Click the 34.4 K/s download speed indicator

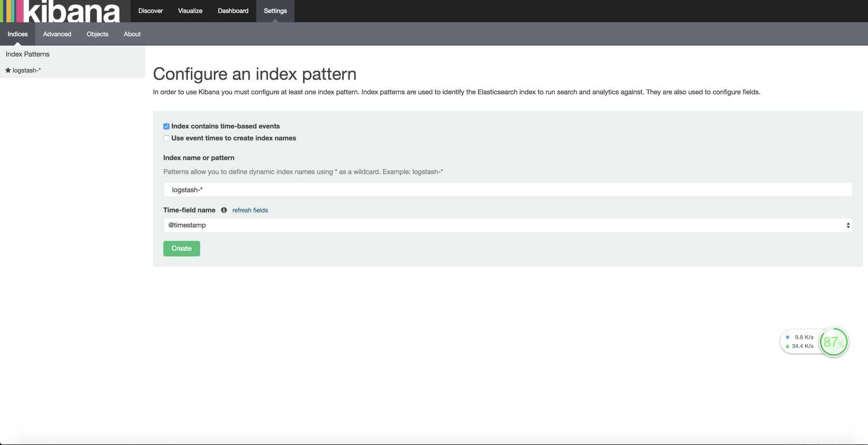(x=800, y=346)
